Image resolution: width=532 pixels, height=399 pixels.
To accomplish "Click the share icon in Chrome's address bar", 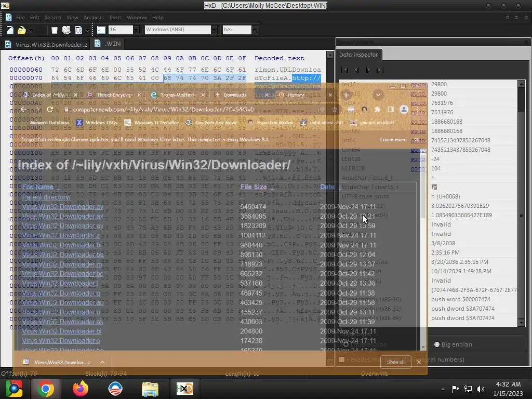I will 321,110.
